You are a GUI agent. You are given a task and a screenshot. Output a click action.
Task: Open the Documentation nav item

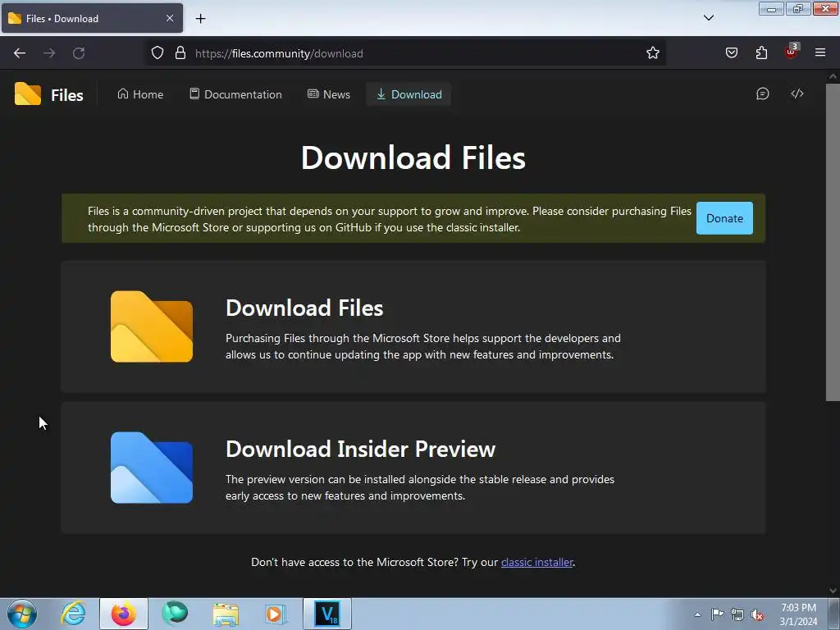pos(235,94)
